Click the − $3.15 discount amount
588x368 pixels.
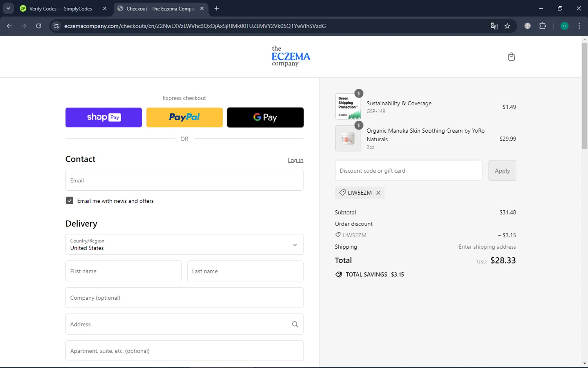507,235
